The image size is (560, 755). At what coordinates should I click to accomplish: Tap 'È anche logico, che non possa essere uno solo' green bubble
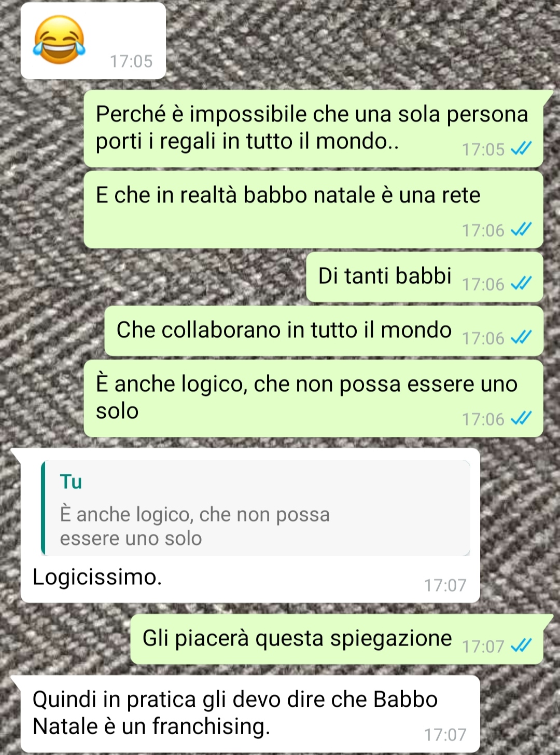(313, 399)
